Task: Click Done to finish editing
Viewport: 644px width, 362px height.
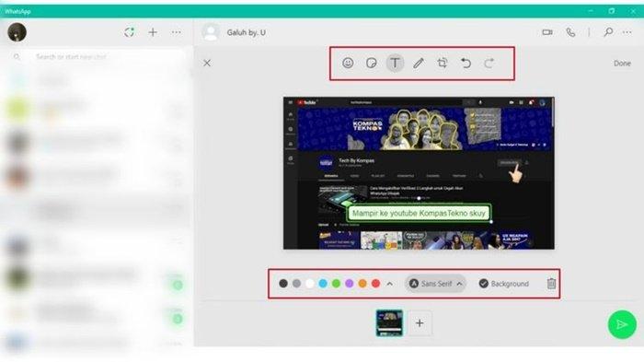Action: [x=622, y=64]
